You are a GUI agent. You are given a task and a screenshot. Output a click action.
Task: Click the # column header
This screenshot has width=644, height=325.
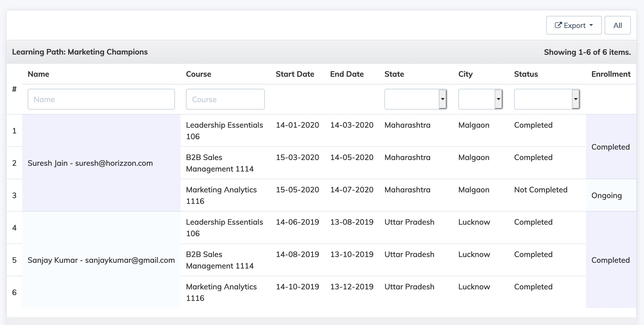(14, 89)
